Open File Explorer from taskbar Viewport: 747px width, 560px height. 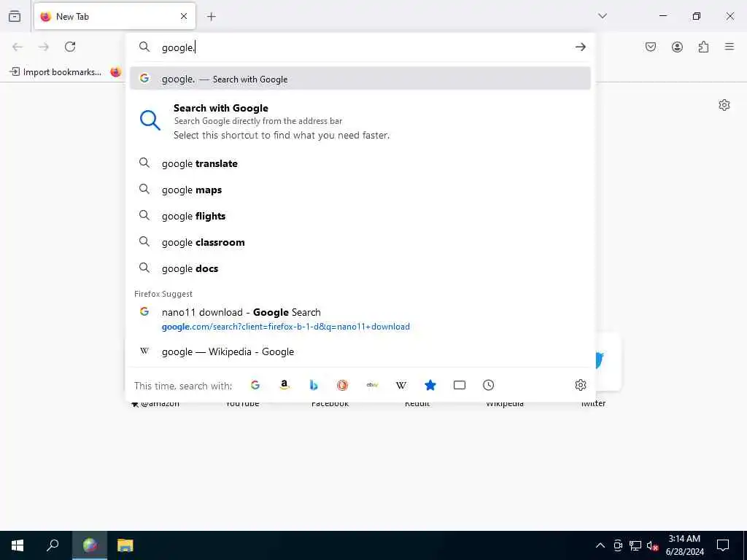[x=125, y=545]
